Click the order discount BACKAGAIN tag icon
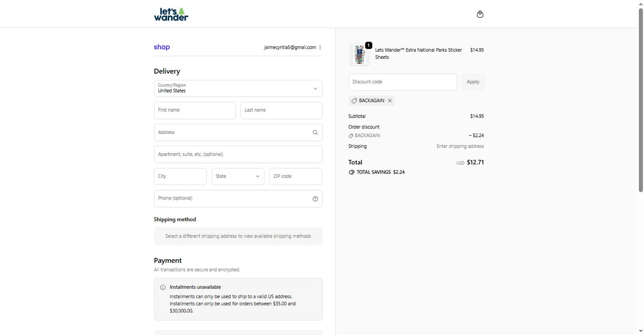The image size is (644, 335). click(351, 136)
